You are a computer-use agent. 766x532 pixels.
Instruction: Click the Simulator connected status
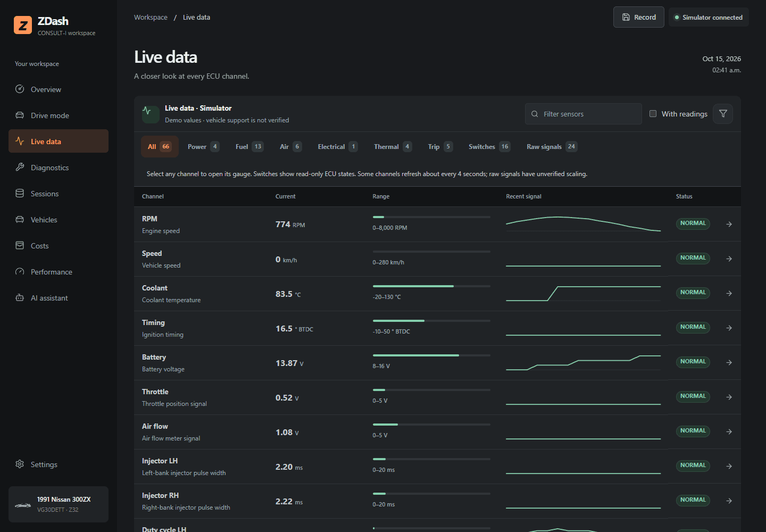coord(709,17)
